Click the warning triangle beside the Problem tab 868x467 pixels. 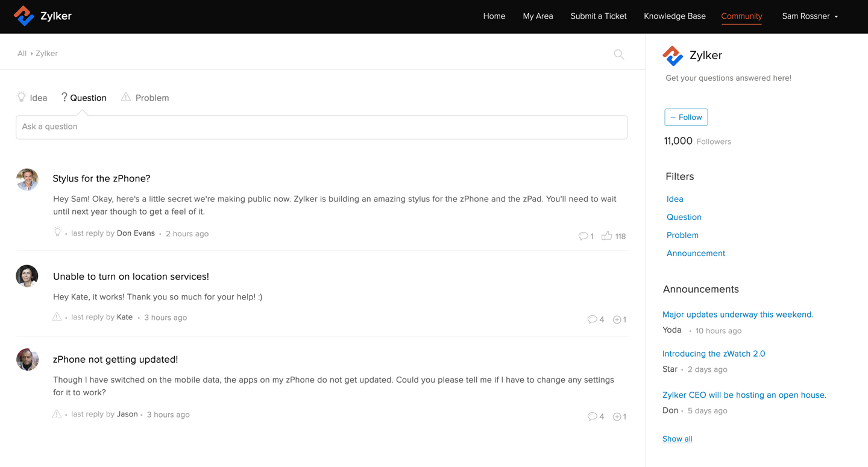tap(125, 97)
